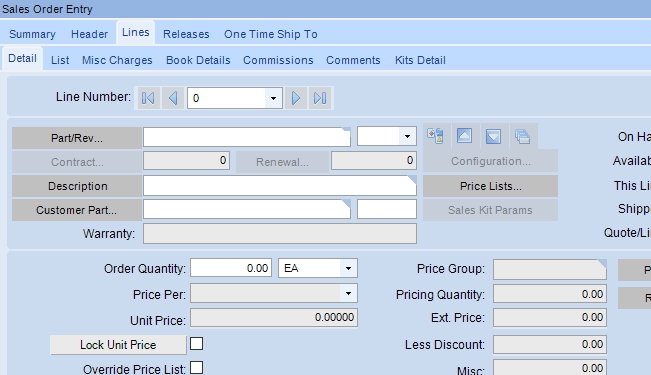Jump to last line number record
The width and height of the screenshot is (651, 375).
320,98
